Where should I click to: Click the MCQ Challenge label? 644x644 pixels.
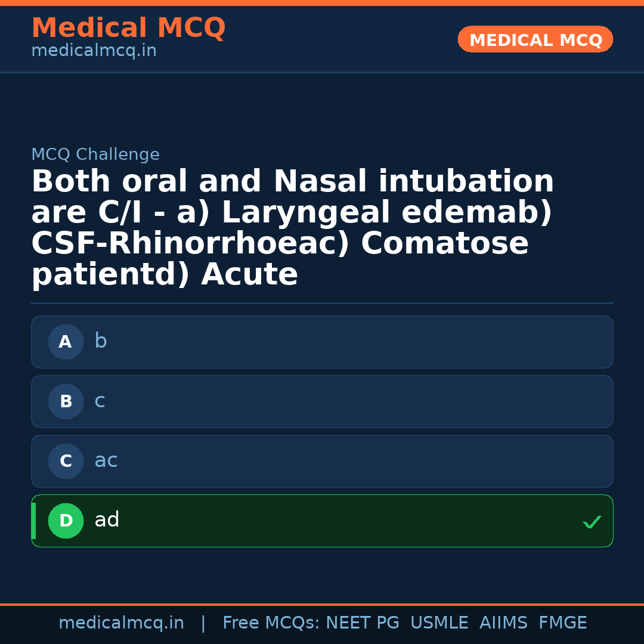click(x=95, y=154)
